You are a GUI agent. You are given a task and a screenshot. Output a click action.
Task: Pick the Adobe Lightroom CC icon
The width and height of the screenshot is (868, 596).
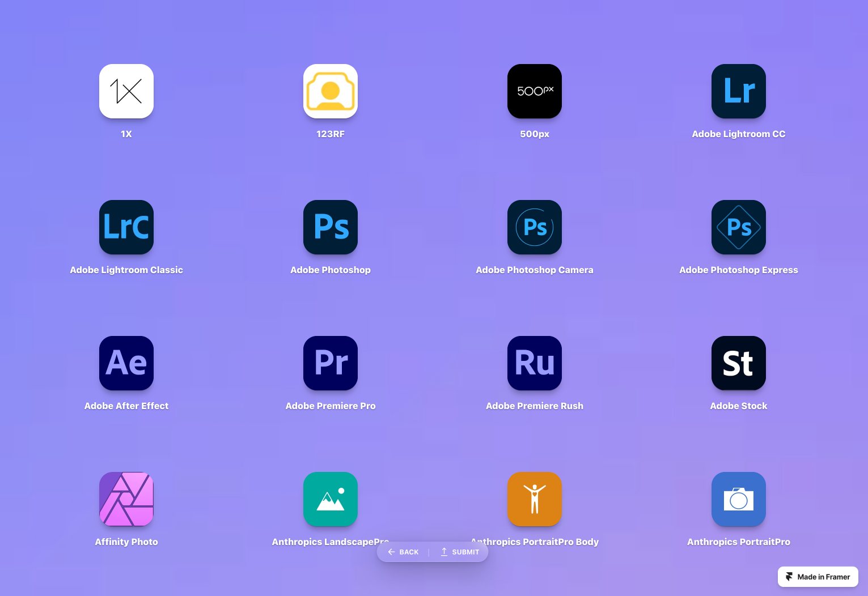[x=739, y=91]
